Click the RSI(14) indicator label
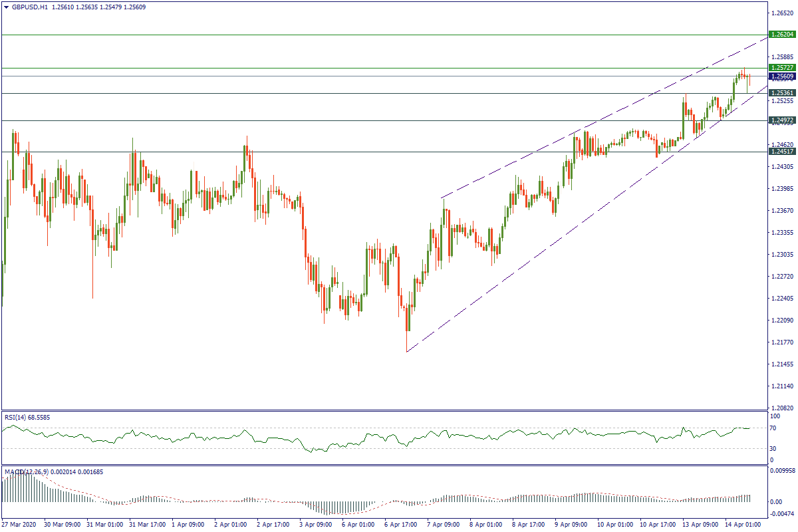798x532 pixels. click(18, 417)
